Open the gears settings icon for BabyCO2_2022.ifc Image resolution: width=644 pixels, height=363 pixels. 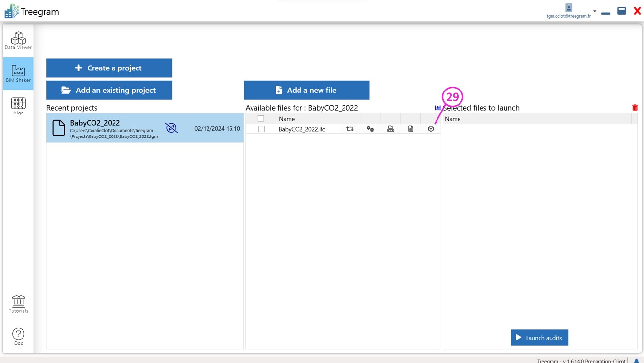(370, 129)
